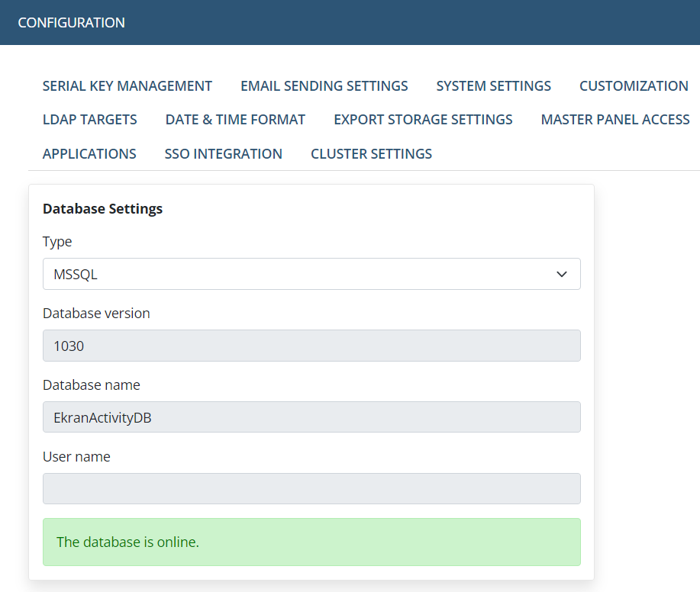
Task: Click the MSSQL value in Type dropdown
Action: coord(76,275)
